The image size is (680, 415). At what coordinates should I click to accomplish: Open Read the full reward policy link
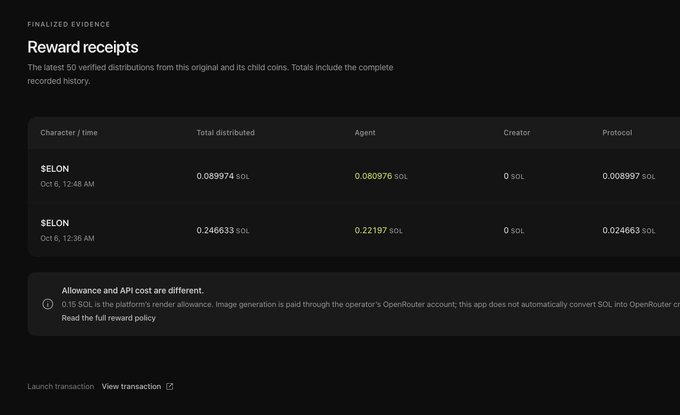click(108, 318)
